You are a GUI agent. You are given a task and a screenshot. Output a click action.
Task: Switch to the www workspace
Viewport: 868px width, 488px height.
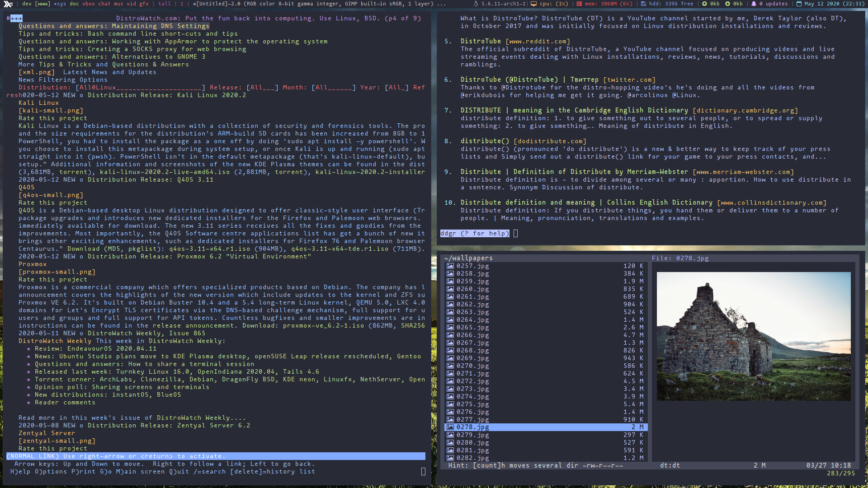pyautogui.click(x=43, y=4)
